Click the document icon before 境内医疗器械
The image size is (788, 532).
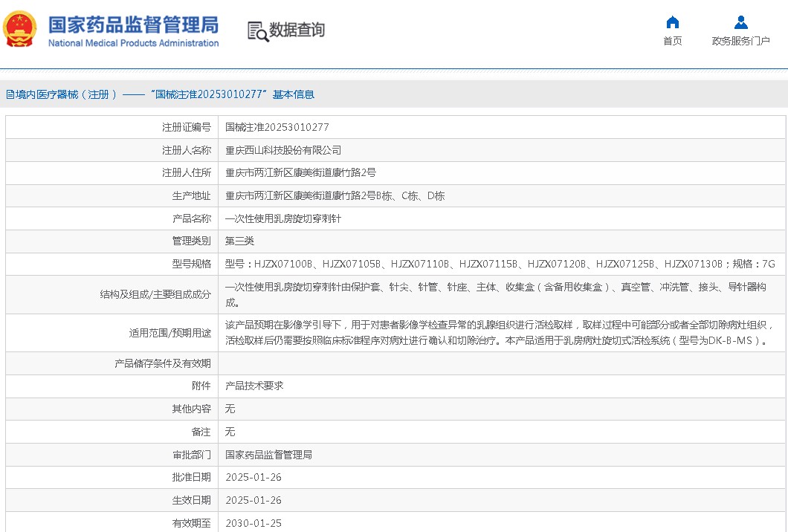10,94
